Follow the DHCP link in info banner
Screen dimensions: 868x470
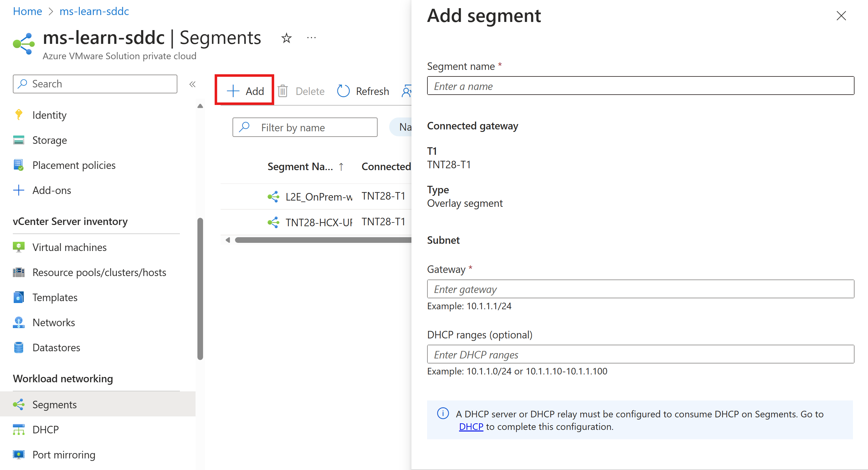[471, 426]
